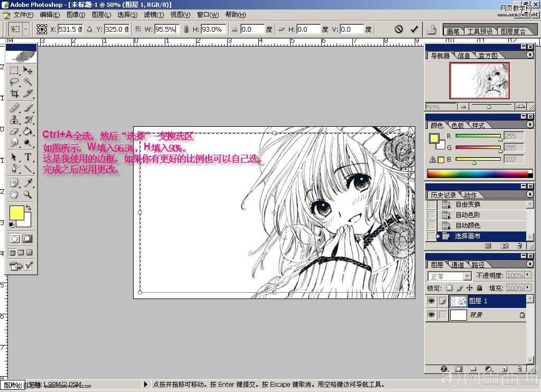The height and width of the screenshot is (392, 541).
Task: Open status bar info popup arrow
Action: pyautogui.click(x=145, y=384)
